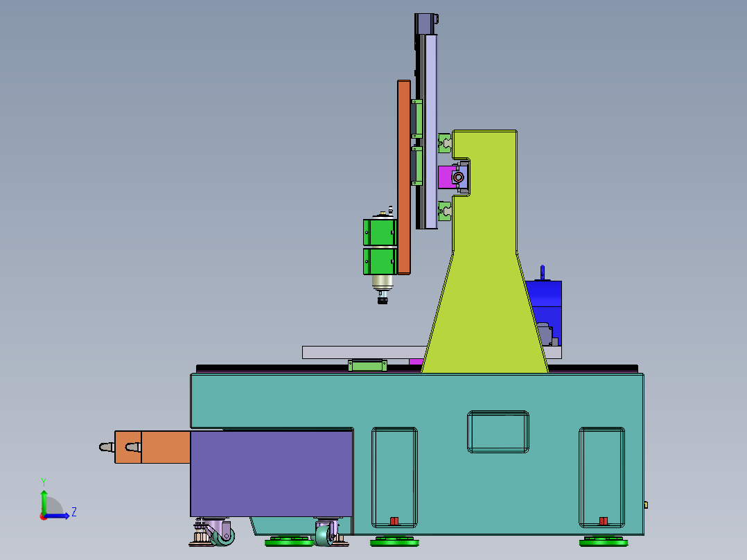Click the green Y axis of the triad
This screenshot has width=747, height=560.
coord(44,501)
